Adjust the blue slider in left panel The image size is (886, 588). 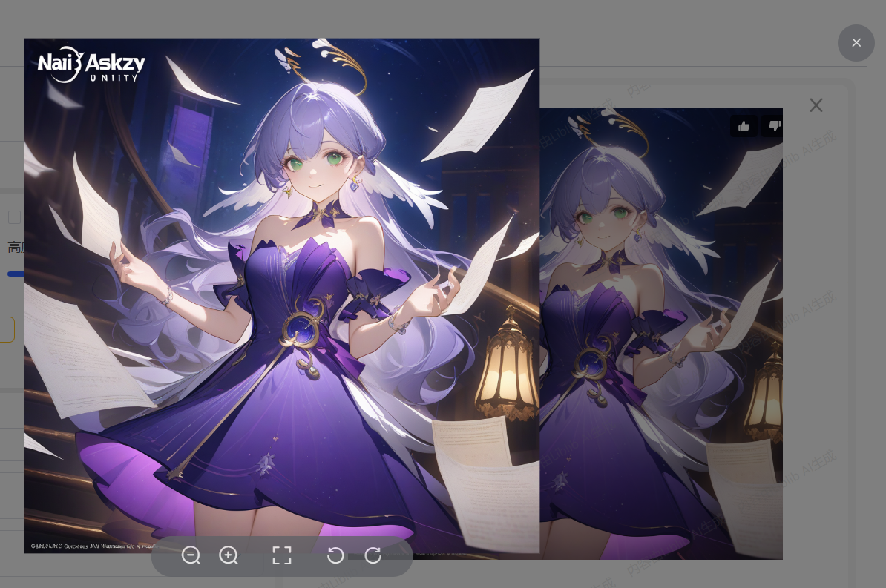click(x=16, y=274)
